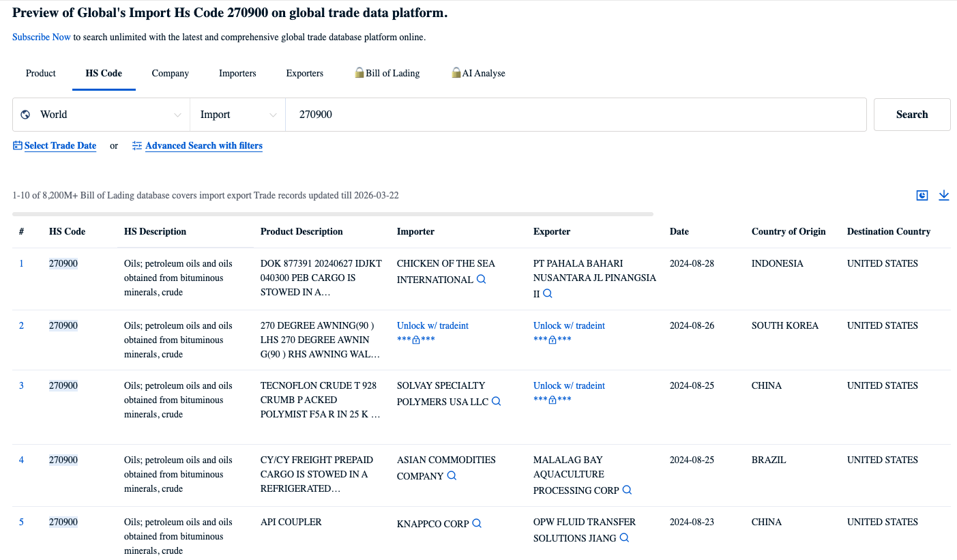
Task: Click lock icon under row 3 exporter
Action: (553, 400)
